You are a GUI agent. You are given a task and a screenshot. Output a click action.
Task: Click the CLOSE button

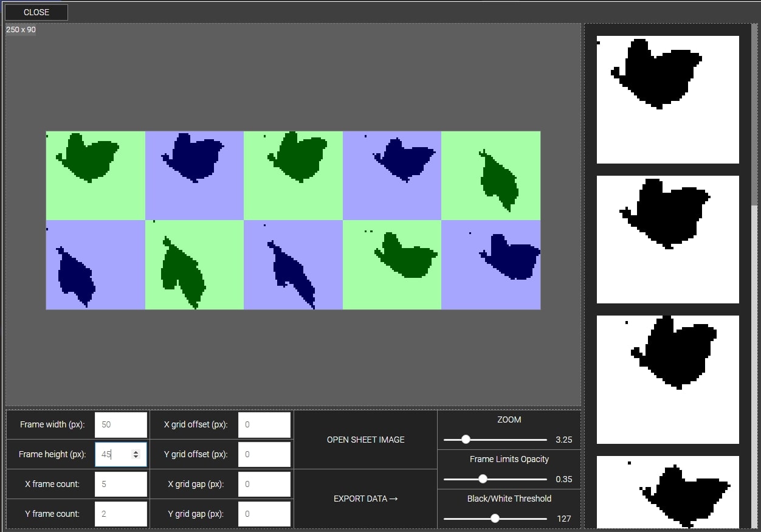tap(36, 12)
